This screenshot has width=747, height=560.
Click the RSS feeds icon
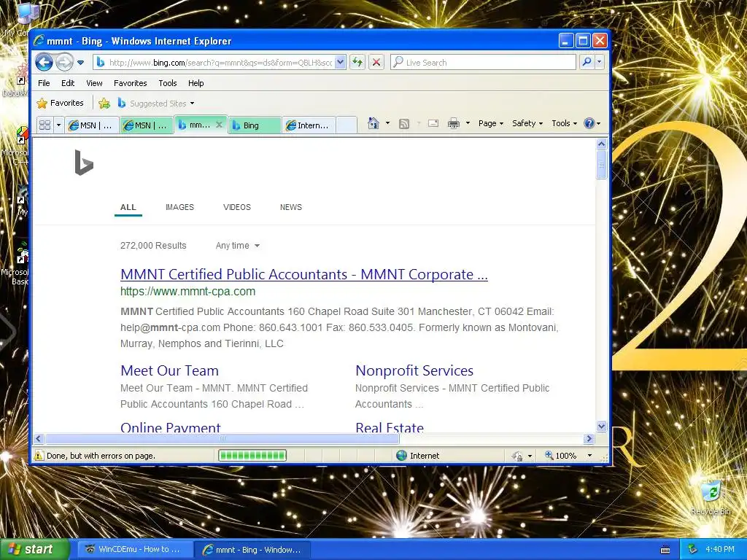pos(404,124)
